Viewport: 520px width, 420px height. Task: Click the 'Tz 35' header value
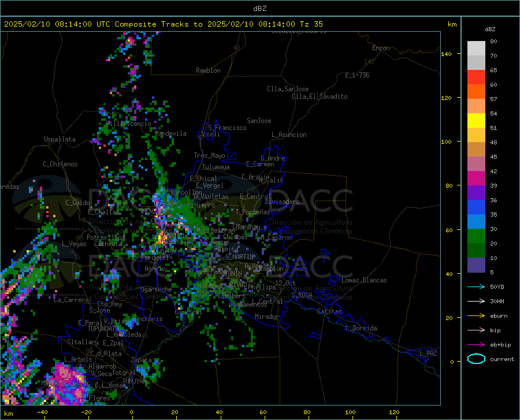click(311, 24)
